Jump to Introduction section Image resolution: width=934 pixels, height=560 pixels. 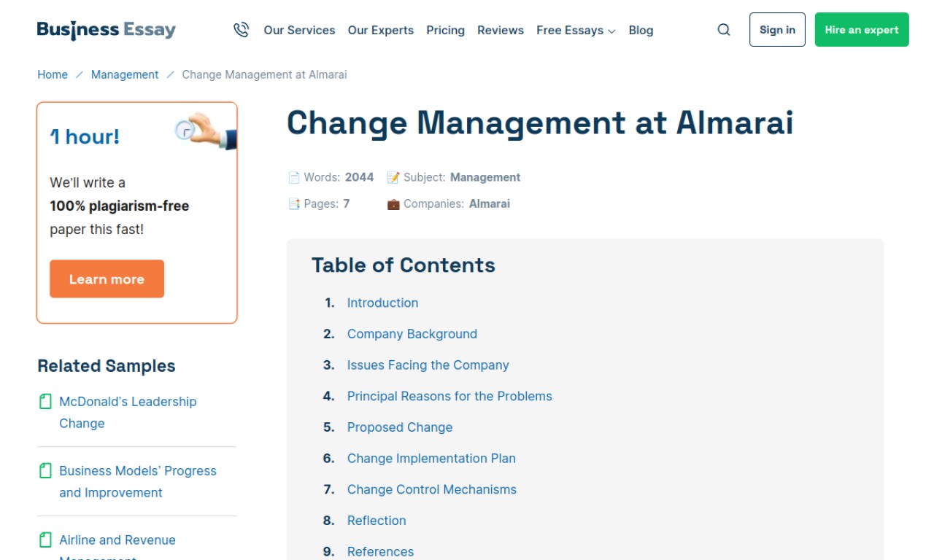[382, 303]
